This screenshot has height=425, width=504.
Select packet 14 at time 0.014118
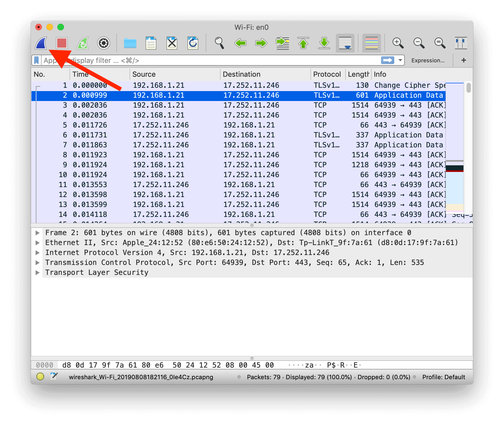pyautogui.click(x=238, y=214)
